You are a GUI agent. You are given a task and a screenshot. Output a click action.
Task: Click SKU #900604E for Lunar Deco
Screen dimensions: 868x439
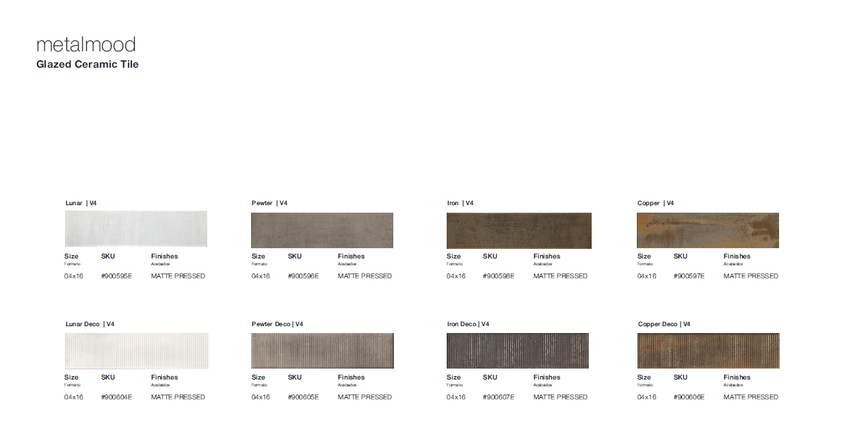point(116,397)
